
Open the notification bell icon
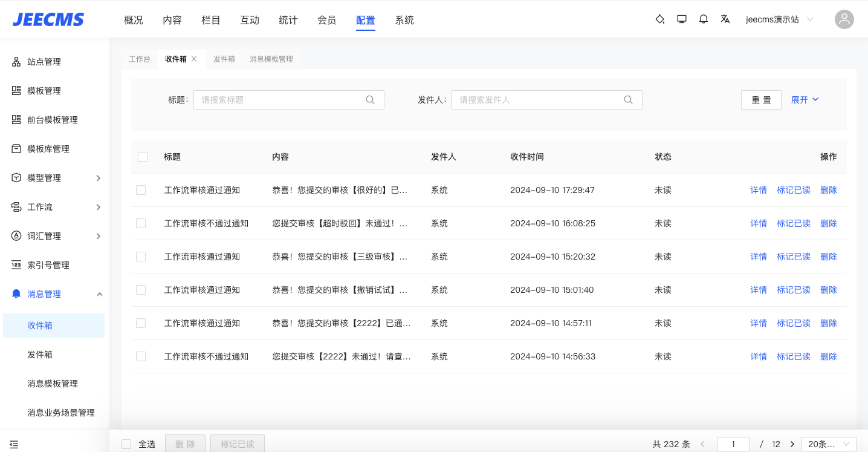click(704, 19)
